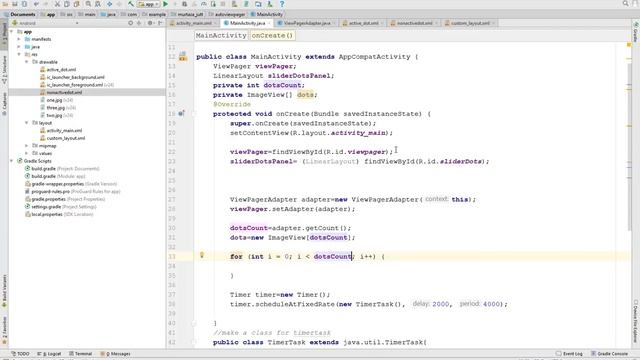Click the Make Project hammer icon

point(131,4)
